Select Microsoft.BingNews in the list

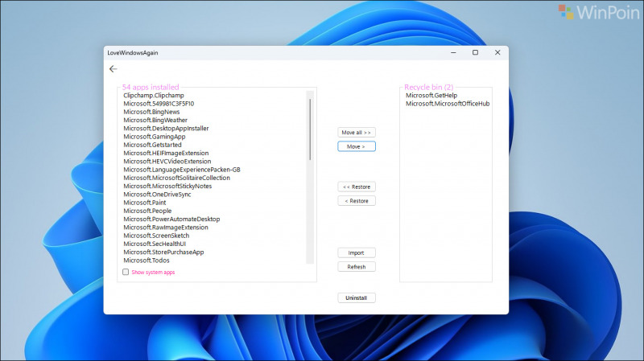point(151,112)
